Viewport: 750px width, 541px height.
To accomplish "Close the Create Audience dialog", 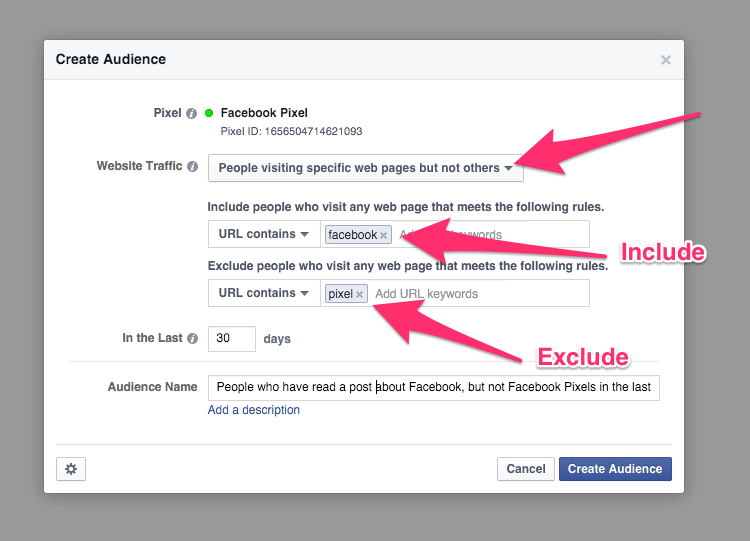I will tap(666, 60).
